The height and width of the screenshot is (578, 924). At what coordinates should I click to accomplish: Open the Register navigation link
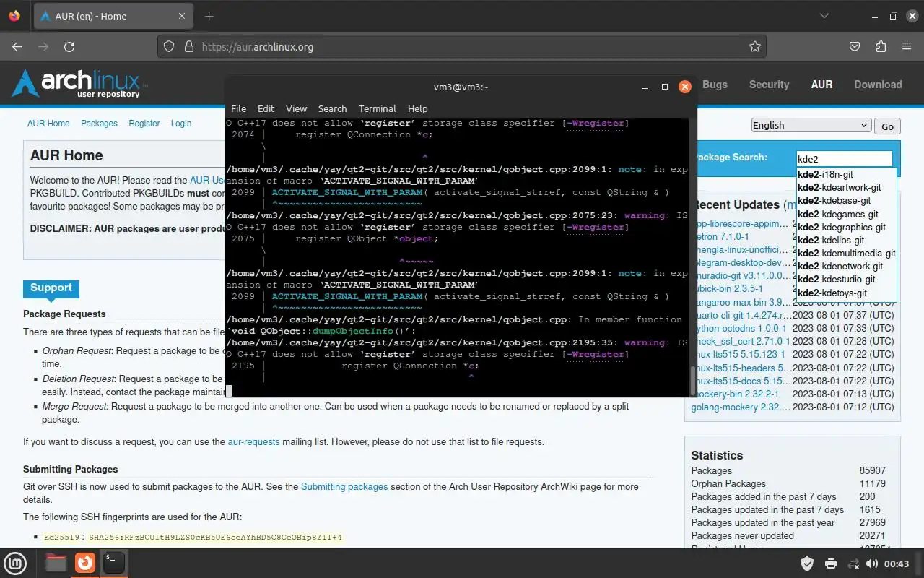(144, 124)
